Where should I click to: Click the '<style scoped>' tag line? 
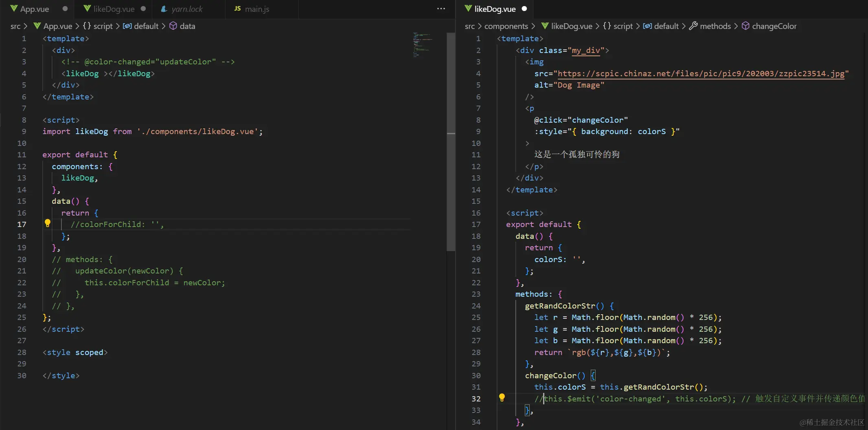75,353
